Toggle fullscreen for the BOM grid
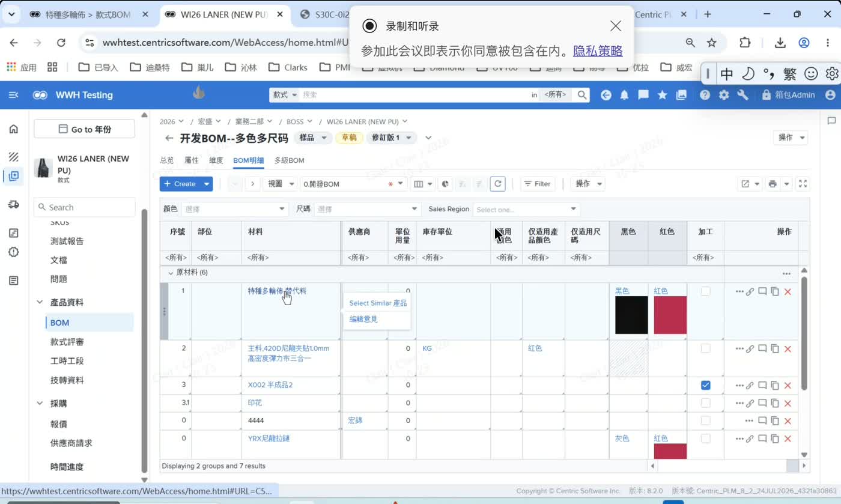 pyautogui.click(x=803, y=184)
